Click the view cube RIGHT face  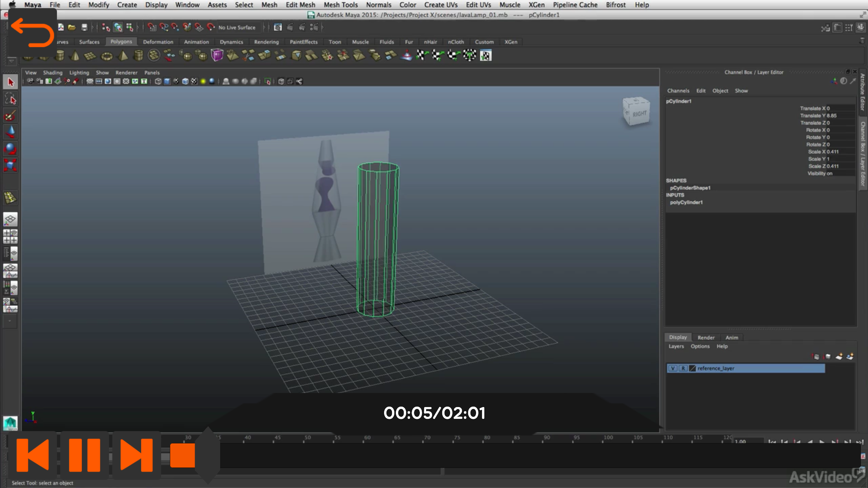[639, 114]
